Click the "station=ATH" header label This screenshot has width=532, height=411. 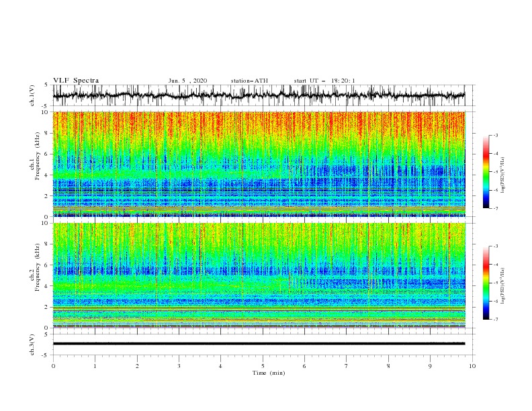[x=249, y=81]
